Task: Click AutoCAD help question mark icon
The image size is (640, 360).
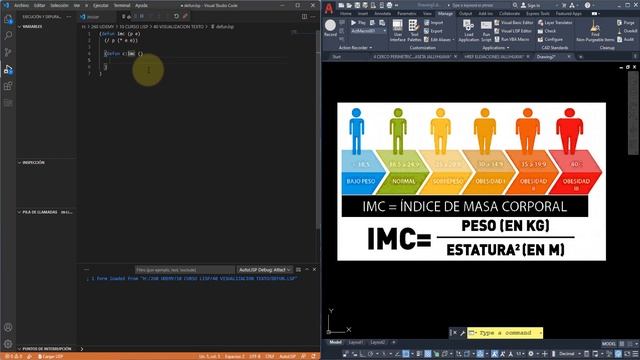Action: tap(587, 5)
